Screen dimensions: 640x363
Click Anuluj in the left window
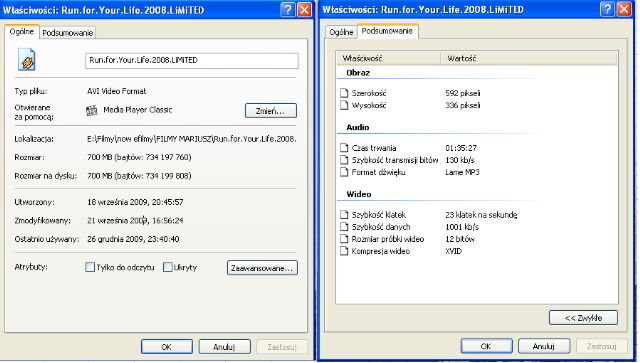[x=224, y=347]
